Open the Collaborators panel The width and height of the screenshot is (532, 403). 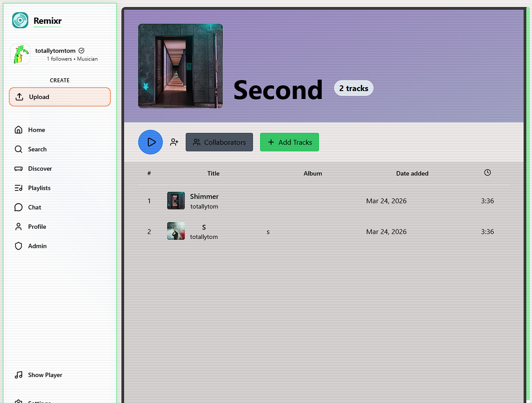tap(219, 142)
